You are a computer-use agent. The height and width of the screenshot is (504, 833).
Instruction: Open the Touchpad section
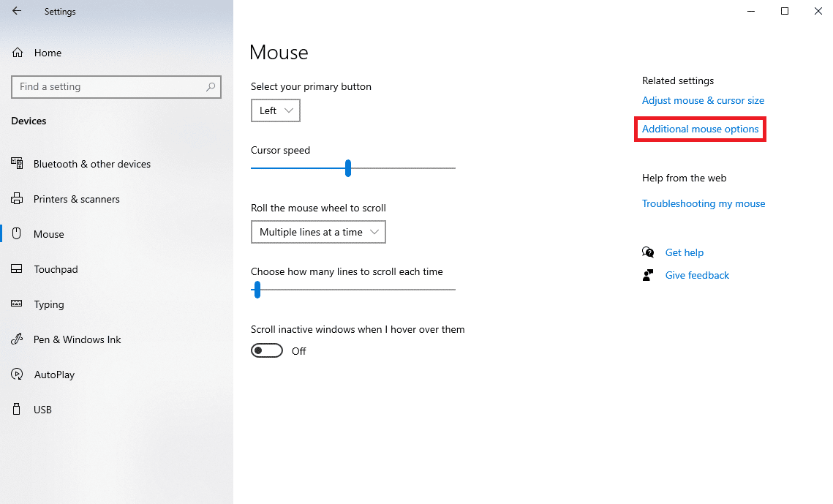pos(56,269)
